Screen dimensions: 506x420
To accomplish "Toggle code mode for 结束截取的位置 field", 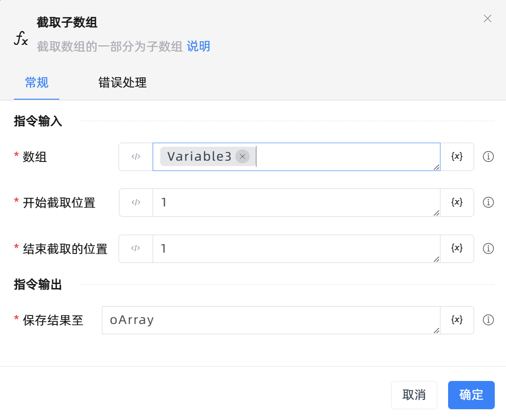I will tap(136, 249).
